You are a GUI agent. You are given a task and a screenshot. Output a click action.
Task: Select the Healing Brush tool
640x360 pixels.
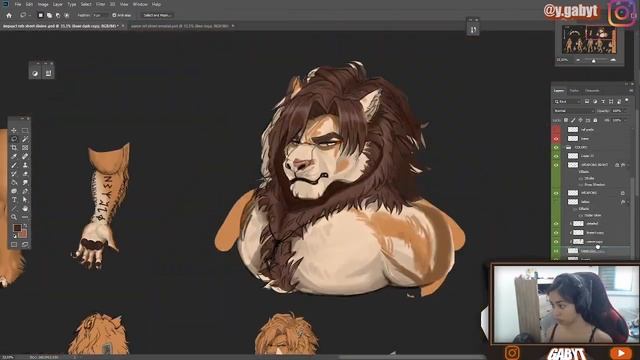click(x=25, y=156)
